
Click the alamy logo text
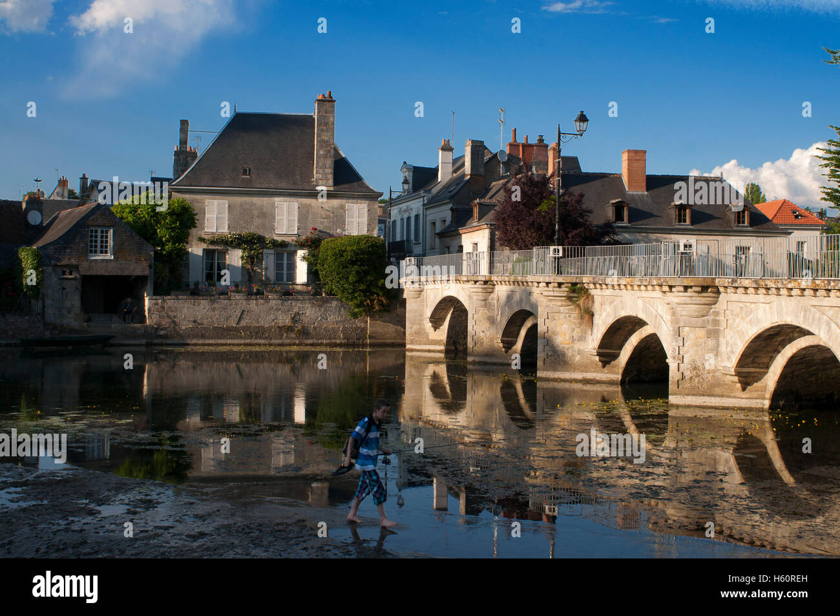[x=65, y=588]
